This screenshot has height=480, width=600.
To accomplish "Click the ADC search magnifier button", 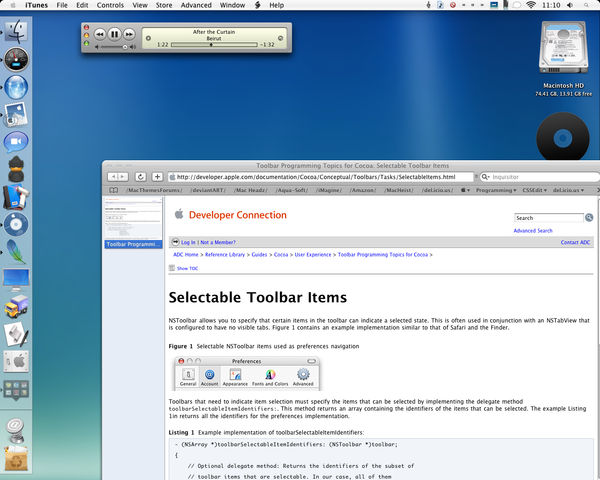I will 589,217.
